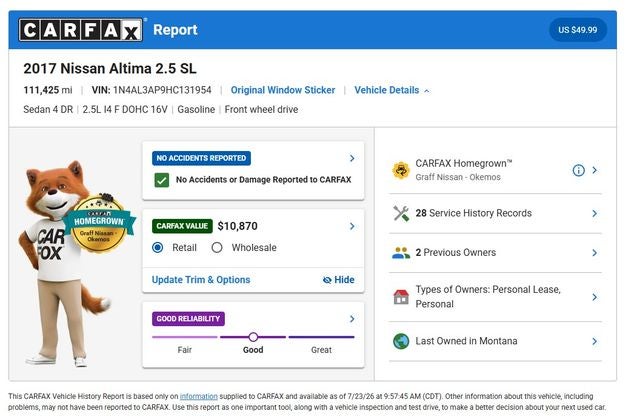The height and width of the screenshot is (416, 640).
Task: Click the Gasoline fuel type text
Action: [x=196, y=110]
